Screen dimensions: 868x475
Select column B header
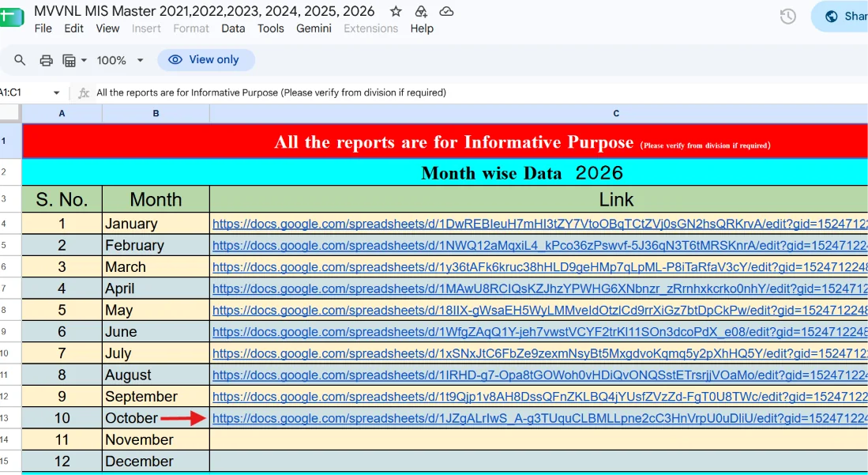click(x=156, y=113)
